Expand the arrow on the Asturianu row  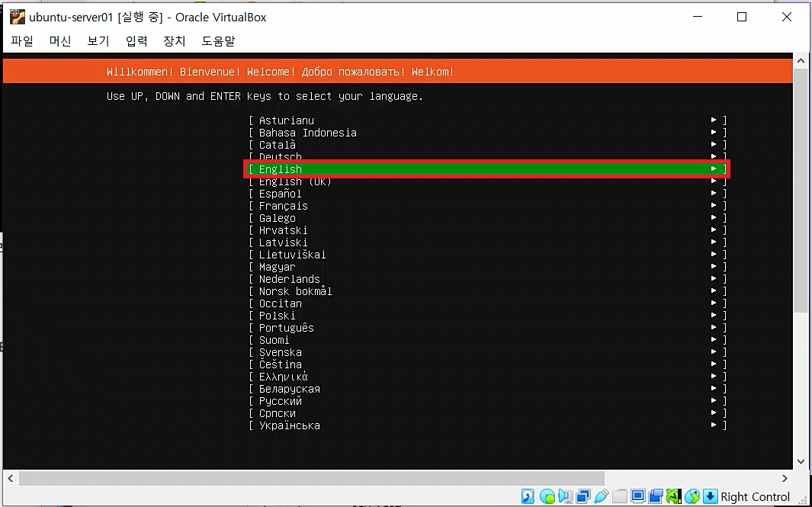714,120
